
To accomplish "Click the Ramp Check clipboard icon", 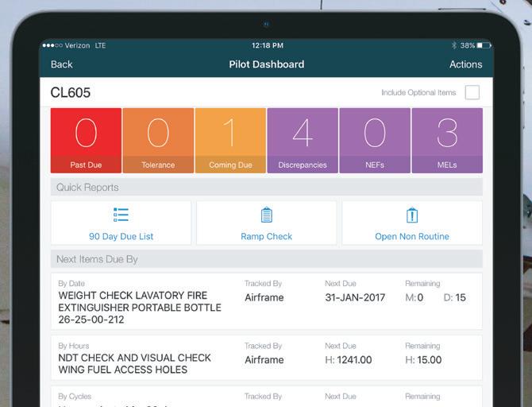I will click(x=266, y=215).
